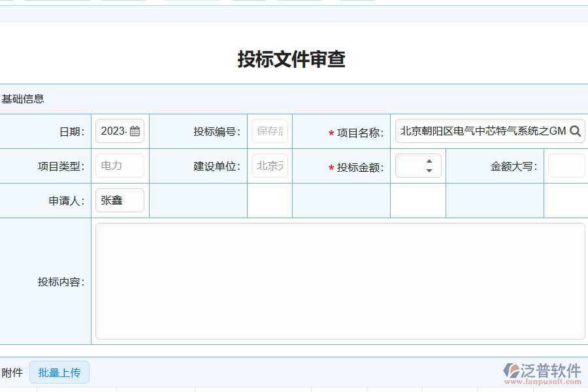Collapse the 基础信息 section header
The image size is (588, 392).
22,99
